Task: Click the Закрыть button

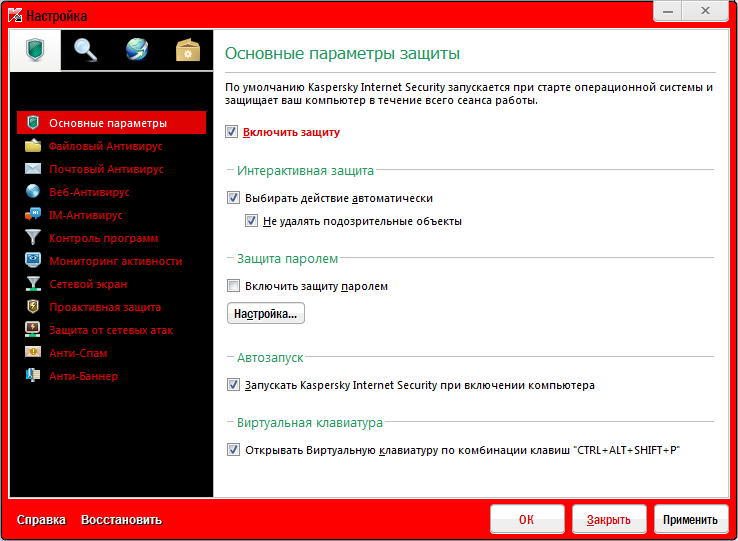Action: pos(609,519)
